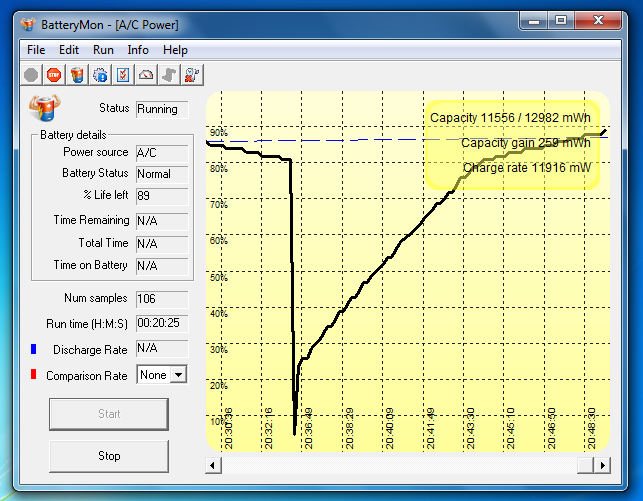Viewport: 643px width, 501px height.
Task: Open battery information toolbar icon
Action: (x=77, y=75)
